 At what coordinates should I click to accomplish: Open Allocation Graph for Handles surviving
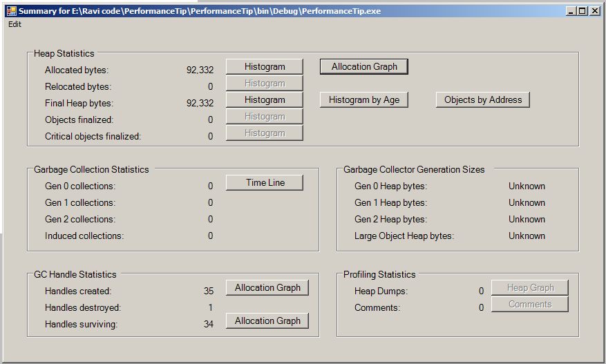267,320
